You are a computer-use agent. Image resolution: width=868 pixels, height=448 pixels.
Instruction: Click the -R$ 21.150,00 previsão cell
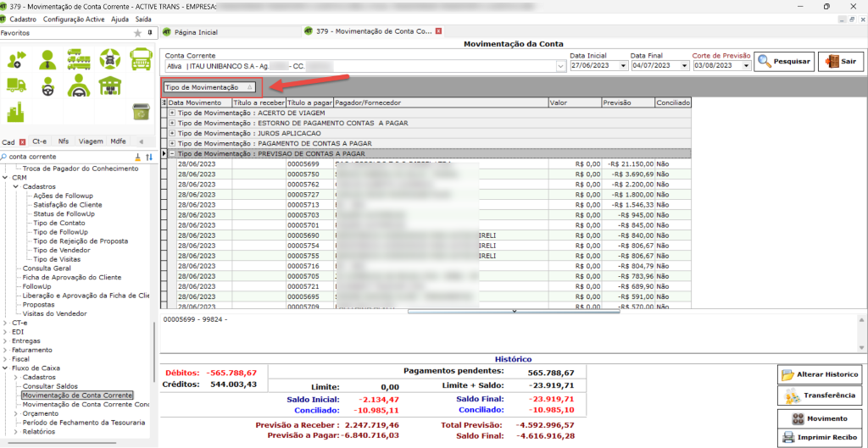coord(628,164)
